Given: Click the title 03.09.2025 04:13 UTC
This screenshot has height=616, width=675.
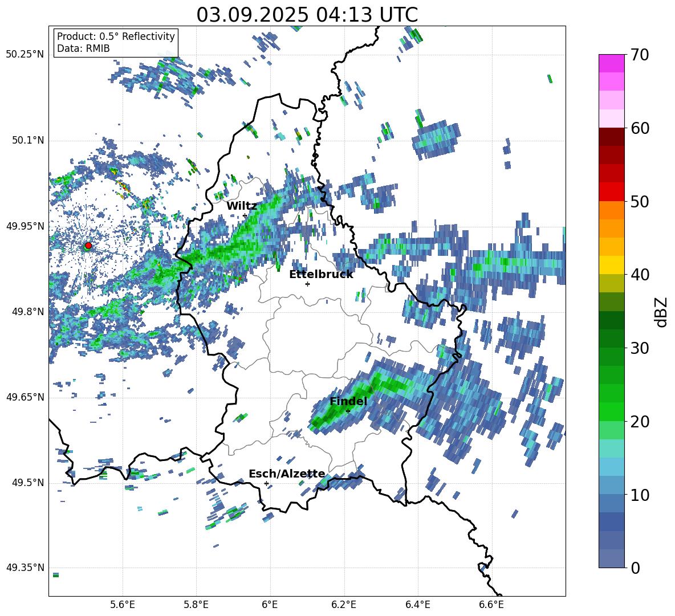Looking at the screenshot, I should pos(307,15).
